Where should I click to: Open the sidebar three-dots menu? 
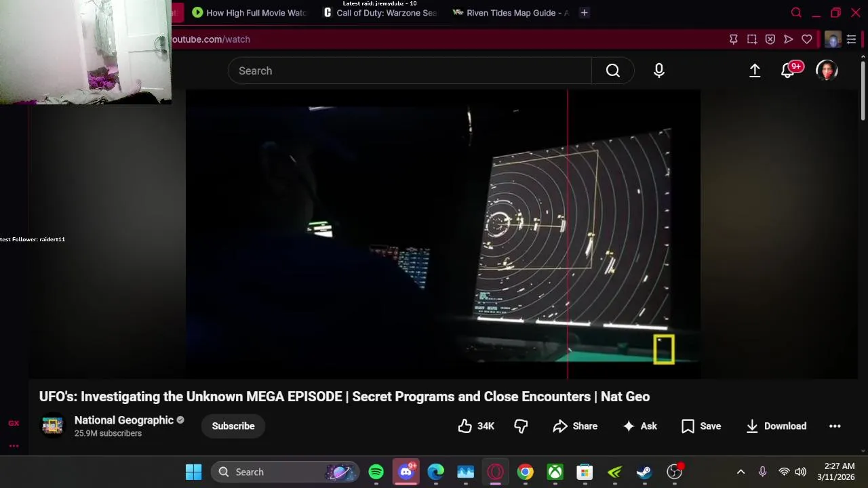14,445
